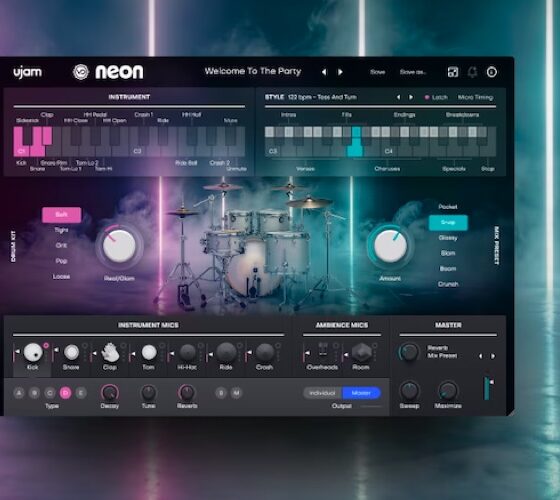Open the notifications bell icon
The image size is (560, 500).
tap(472, 72)
